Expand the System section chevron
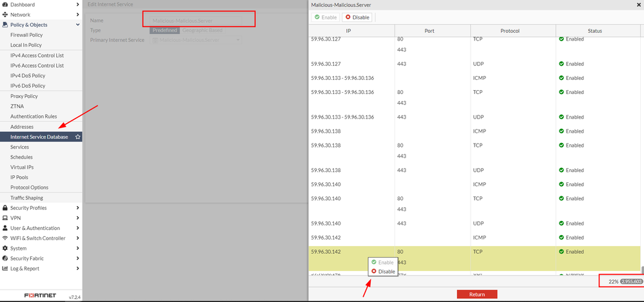 (78, 249)
